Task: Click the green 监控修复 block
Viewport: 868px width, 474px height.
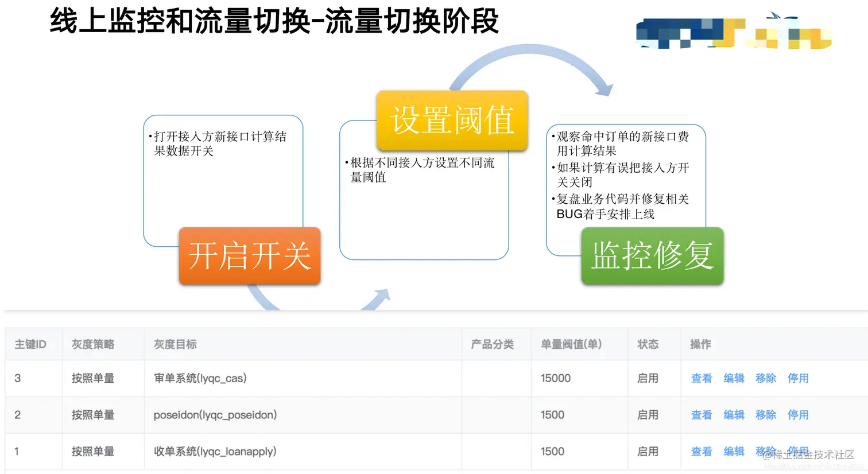Action: point(653,256)
